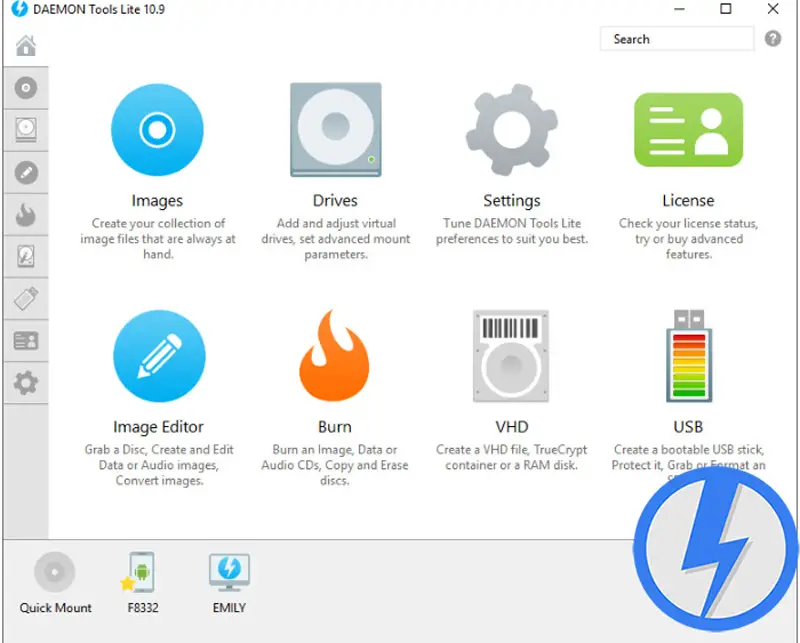
Task: Click the Settings heading text
Action: tap(512, 201)
